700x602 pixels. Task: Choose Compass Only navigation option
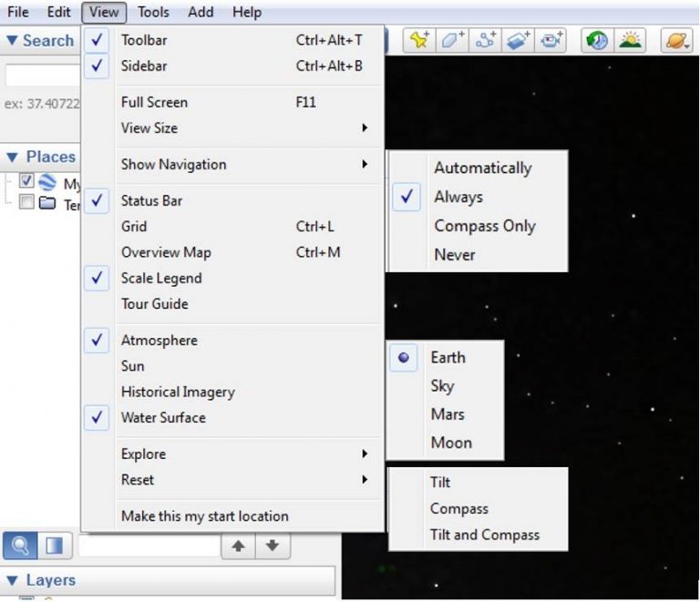pos(478,226)
